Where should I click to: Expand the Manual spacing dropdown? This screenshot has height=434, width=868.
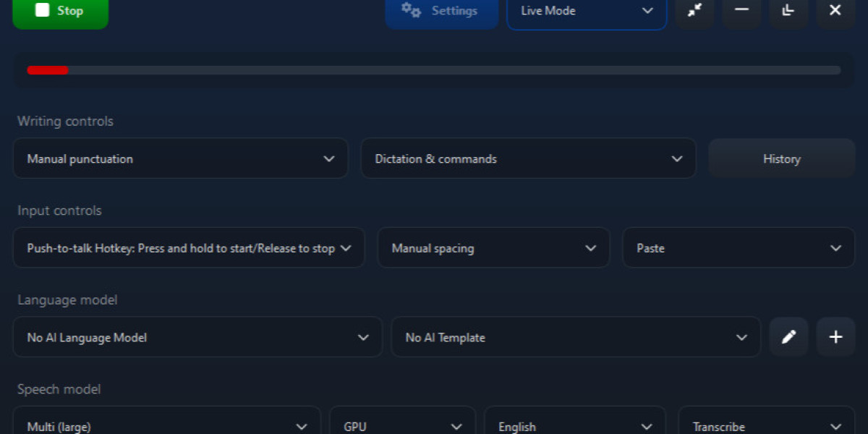[494, 248]
